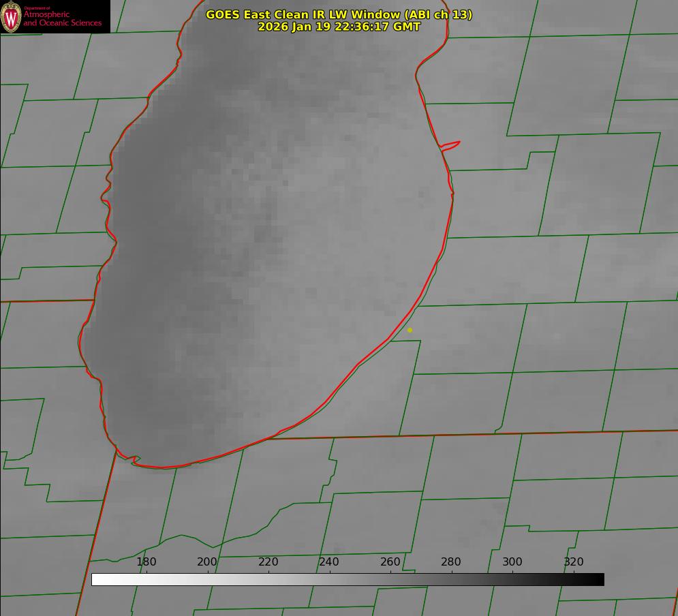Click the 280 colorbar tick label
The height and width of the screenshot is (616, 678).
click(451, 562)
